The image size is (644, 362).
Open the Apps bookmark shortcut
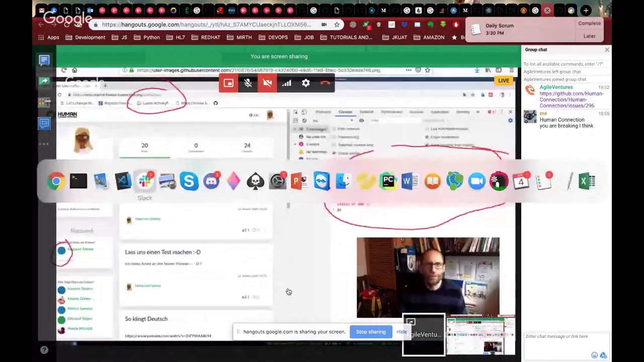(49, 37)
